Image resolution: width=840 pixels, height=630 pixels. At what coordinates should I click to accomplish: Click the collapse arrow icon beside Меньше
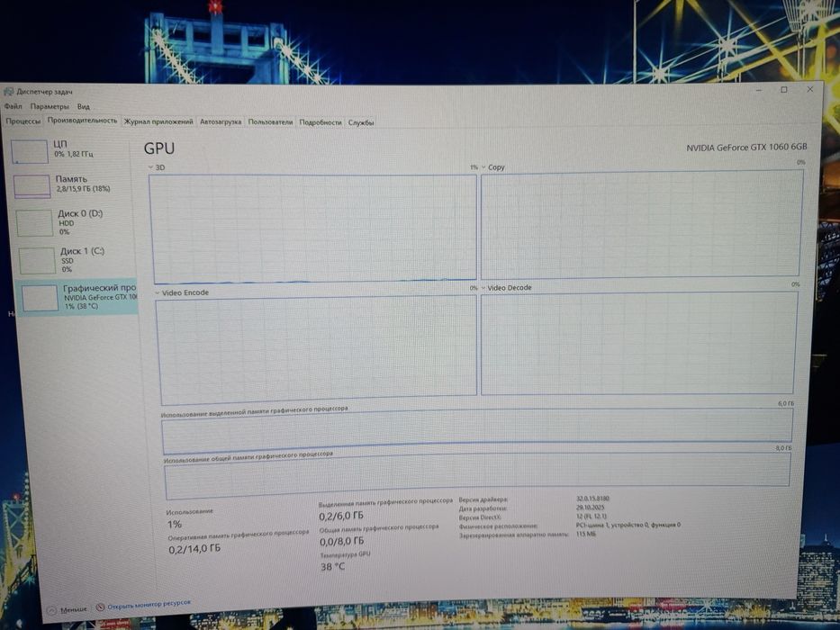tap(52, 610)
